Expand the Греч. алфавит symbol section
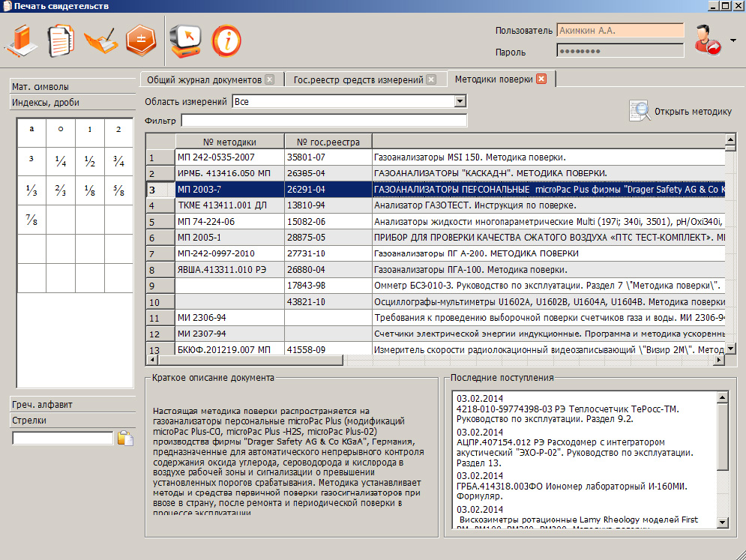The image size is (746, 560). click(x=42, y=405)
